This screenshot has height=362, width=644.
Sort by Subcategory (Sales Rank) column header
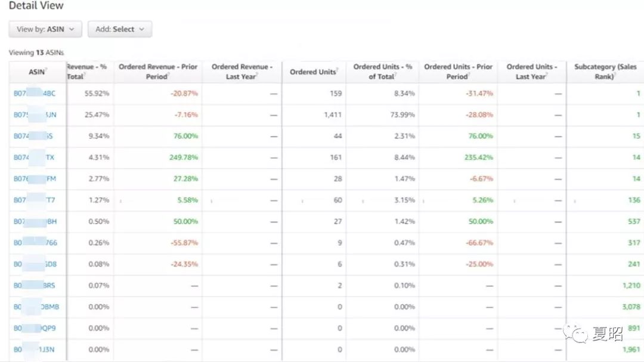click(x=605, y=72)
